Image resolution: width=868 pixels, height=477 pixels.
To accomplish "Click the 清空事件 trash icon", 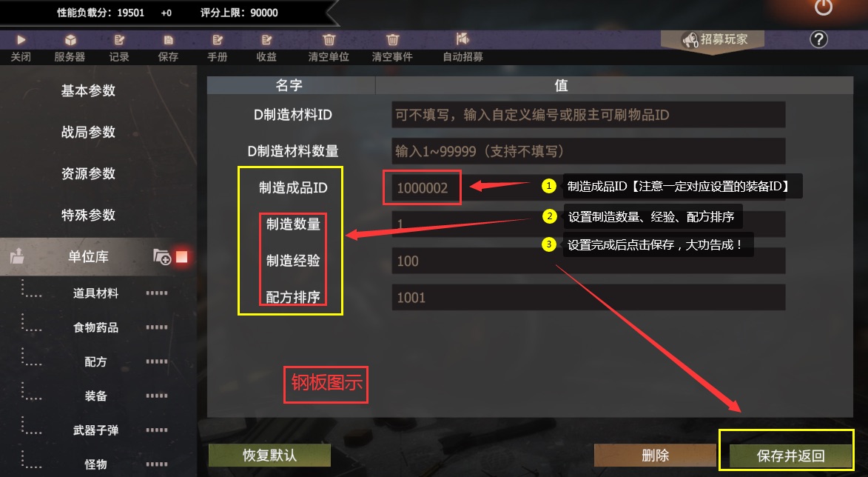I will click(392, 39).
